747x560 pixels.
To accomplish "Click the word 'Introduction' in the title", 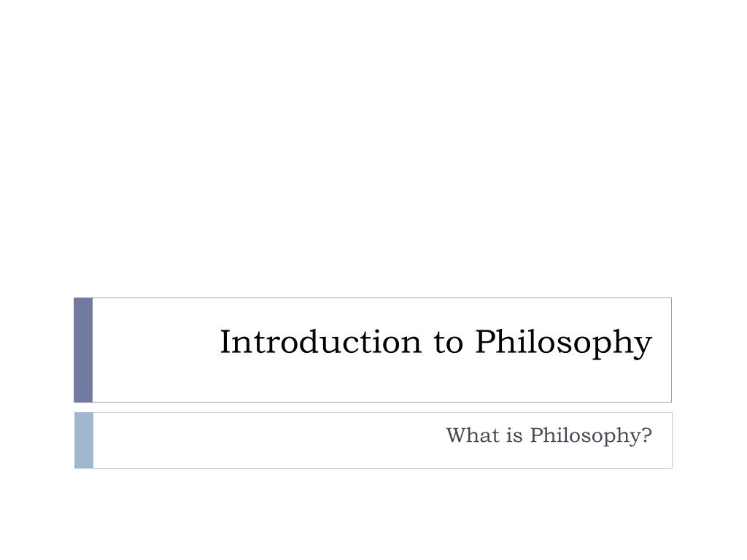I will [321, 341].
